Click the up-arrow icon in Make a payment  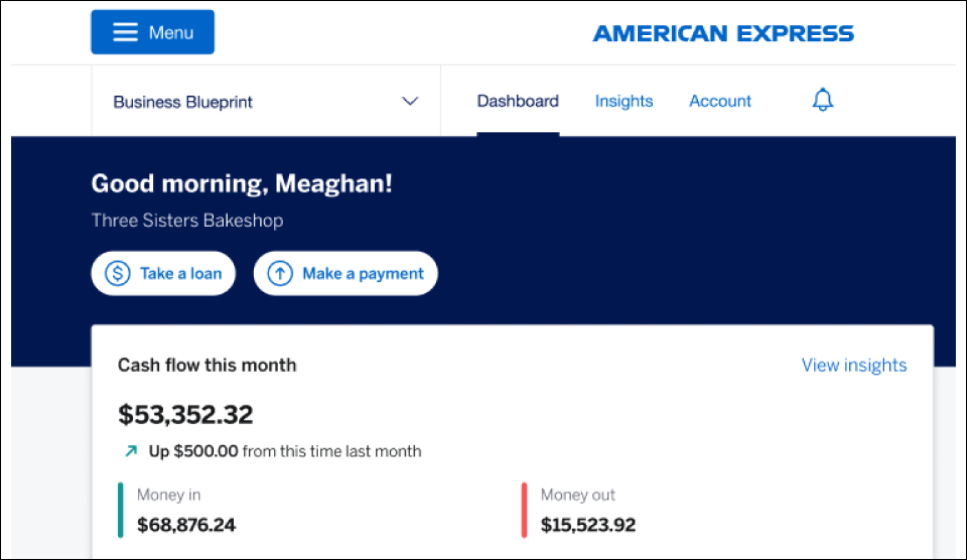coord(280,273)
